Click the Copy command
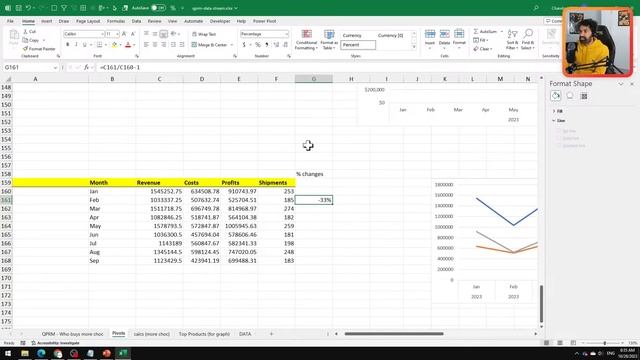This screenshot has height=360, width=640. [31, 40]
